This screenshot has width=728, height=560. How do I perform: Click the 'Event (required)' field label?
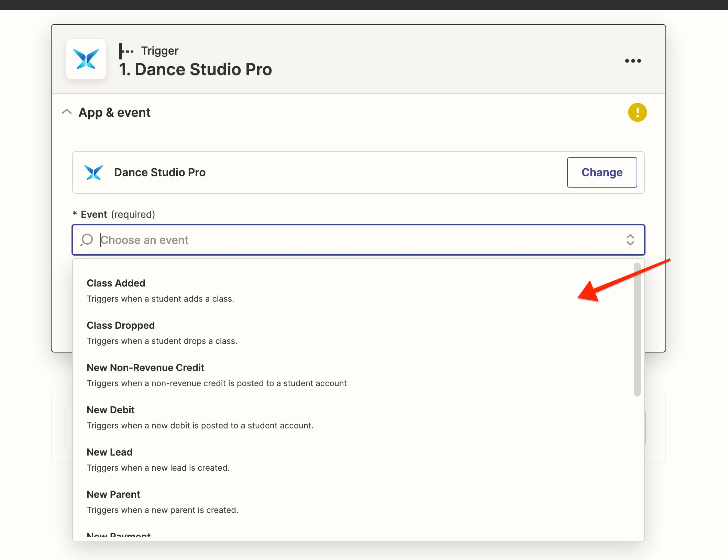click(x=114, y=214)
